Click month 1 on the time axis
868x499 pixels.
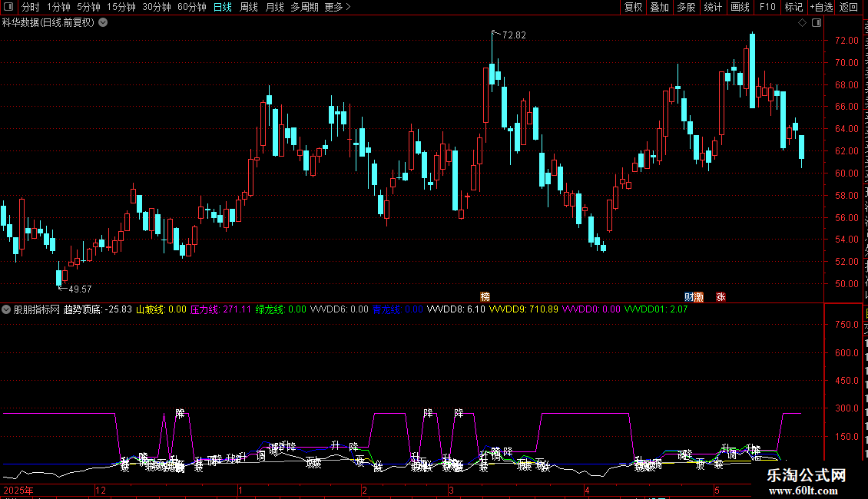[x=240, y=490]
